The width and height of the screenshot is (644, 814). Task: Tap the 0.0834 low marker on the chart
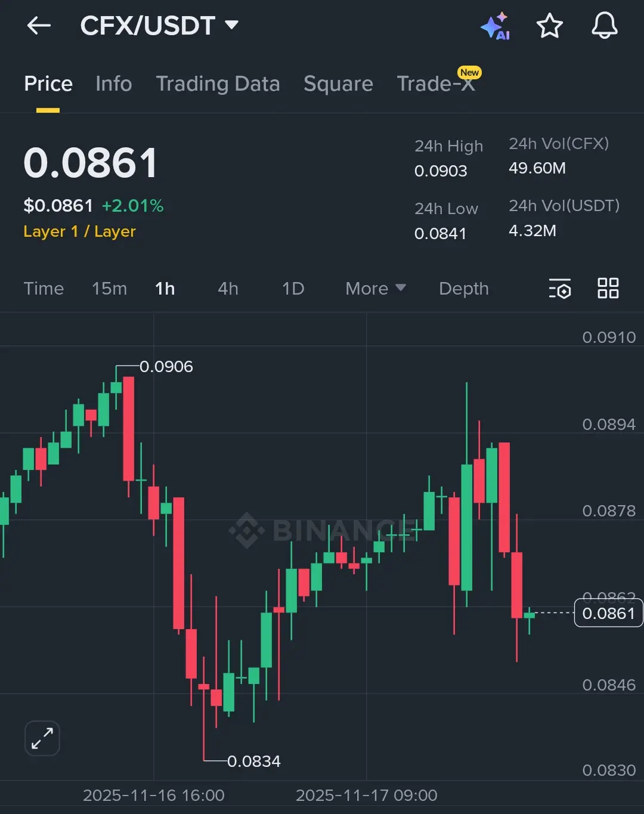click(253, 762)
